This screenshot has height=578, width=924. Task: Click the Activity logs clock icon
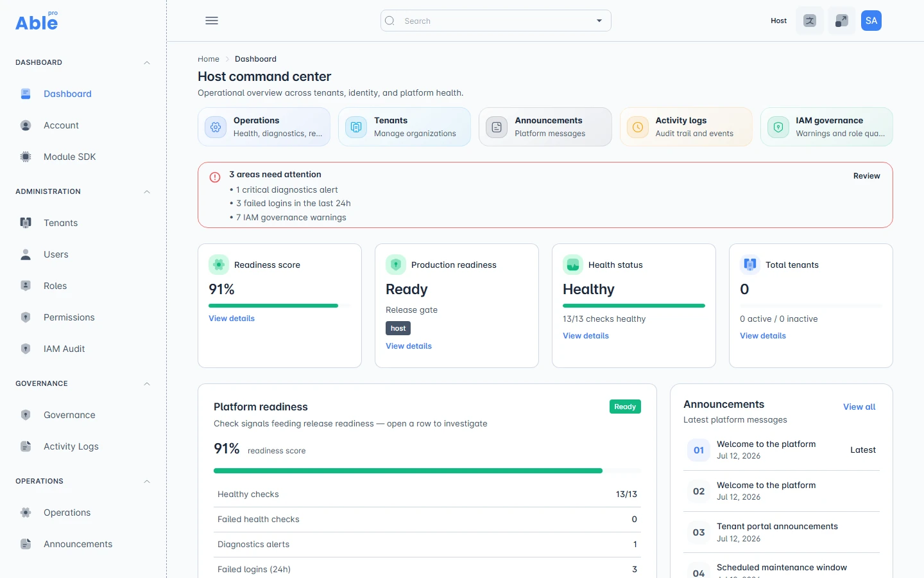pyautogui.click(x=638, y=127)
